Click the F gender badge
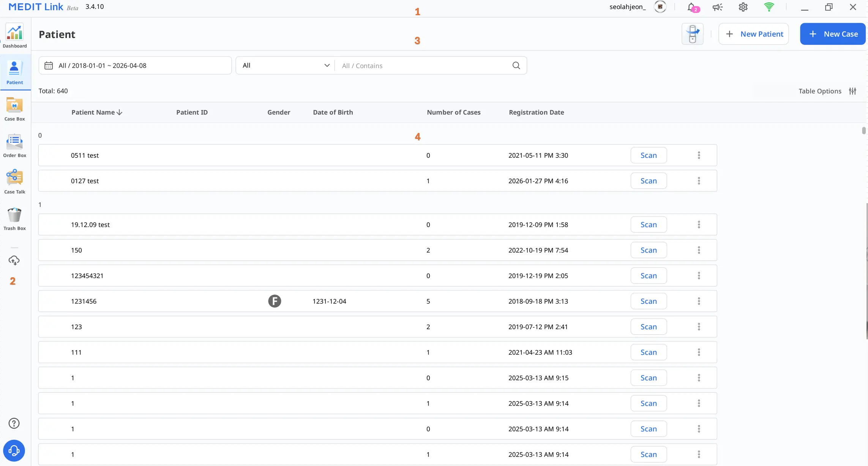Screen dimensions: 868x466 click(275, 301)
